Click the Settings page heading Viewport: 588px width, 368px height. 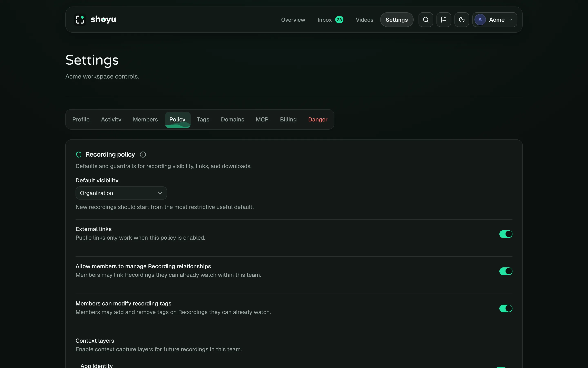tap(92, 60)
